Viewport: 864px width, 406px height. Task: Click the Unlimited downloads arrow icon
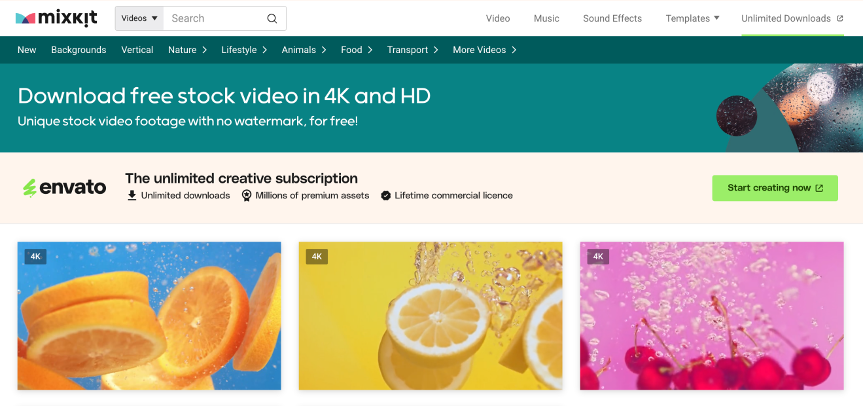point(132,196)
